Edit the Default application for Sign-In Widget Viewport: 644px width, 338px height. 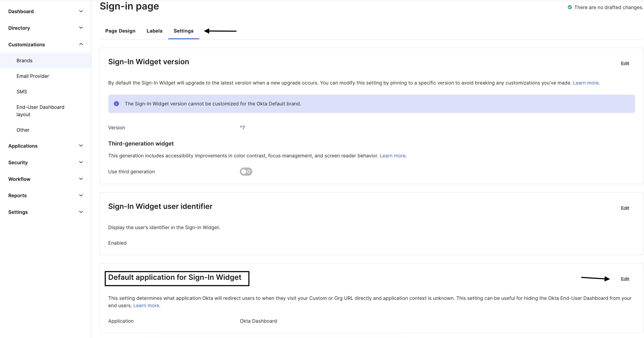click(x=625, y=279)
